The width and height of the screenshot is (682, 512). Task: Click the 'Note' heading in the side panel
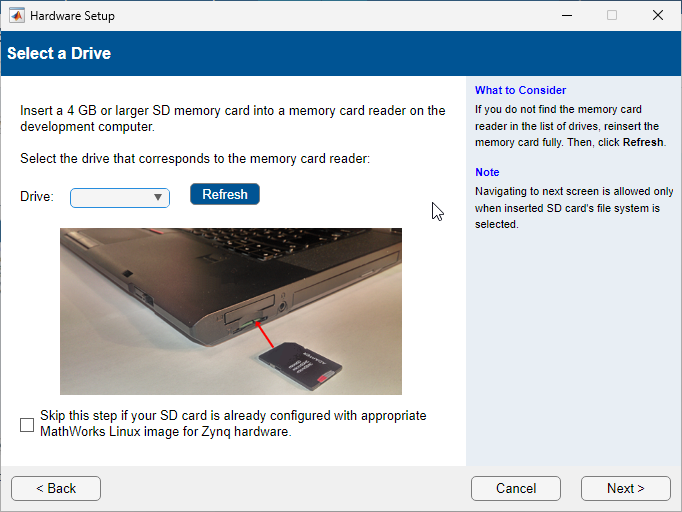pos(487,172)
